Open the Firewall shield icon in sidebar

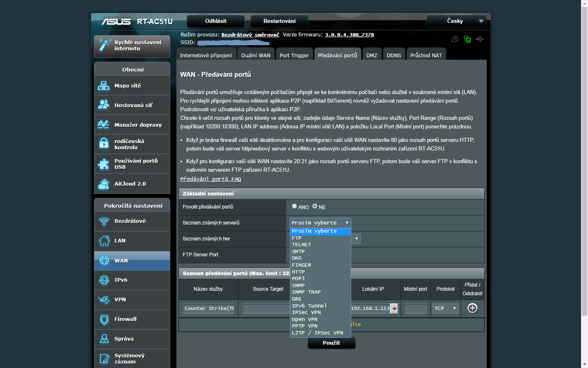pos(104,319)
